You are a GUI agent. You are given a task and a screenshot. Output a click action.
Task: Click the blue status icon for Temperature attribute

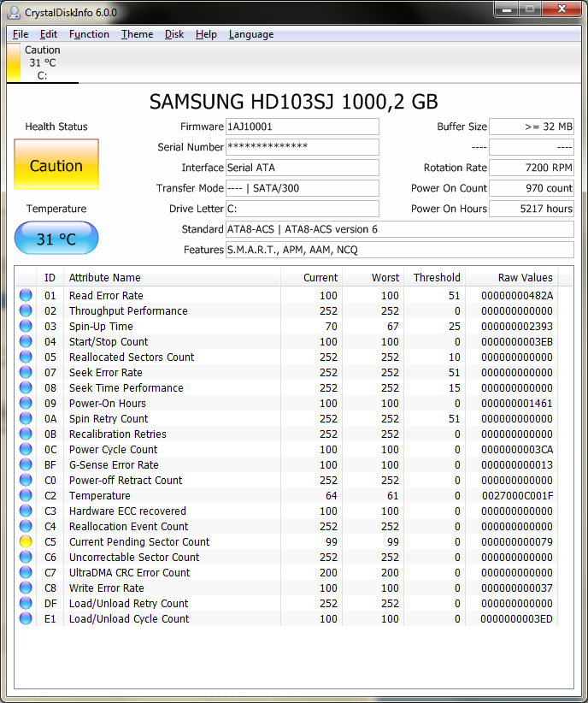point(26,495)
